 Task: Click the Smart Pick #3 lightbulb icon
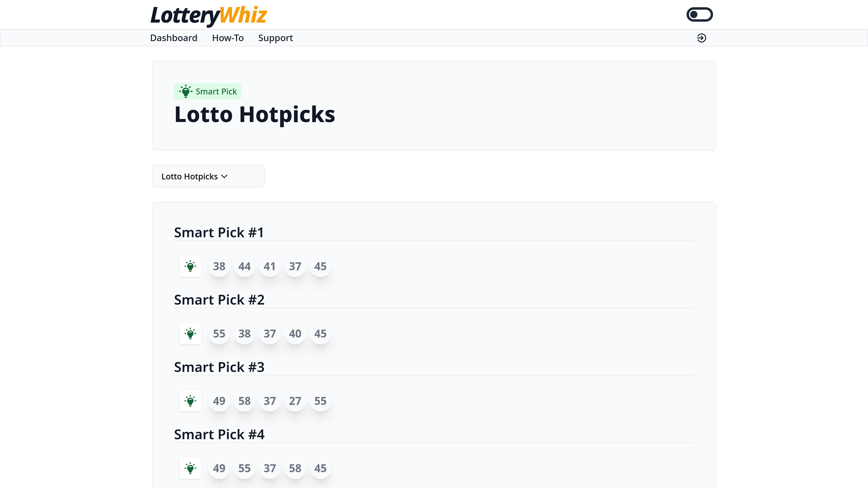190,401
